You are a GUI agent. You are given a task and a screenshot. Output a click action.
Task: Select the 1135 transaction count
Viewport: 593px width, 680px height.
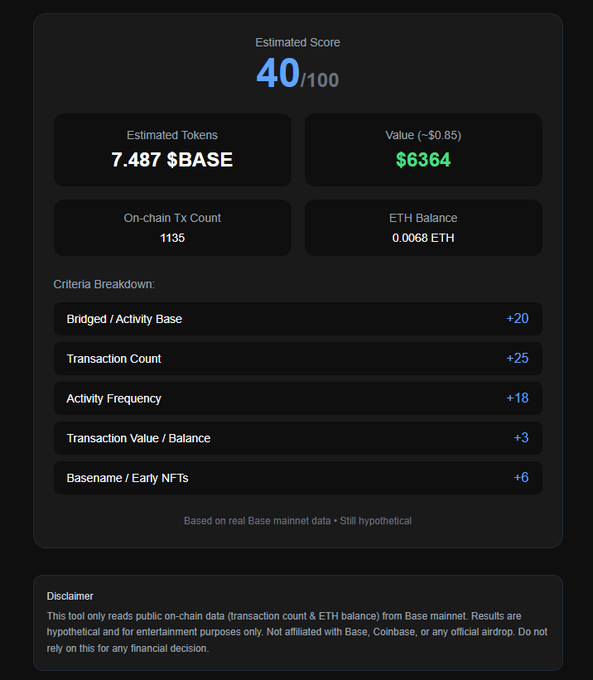click(x=172, y=238)
